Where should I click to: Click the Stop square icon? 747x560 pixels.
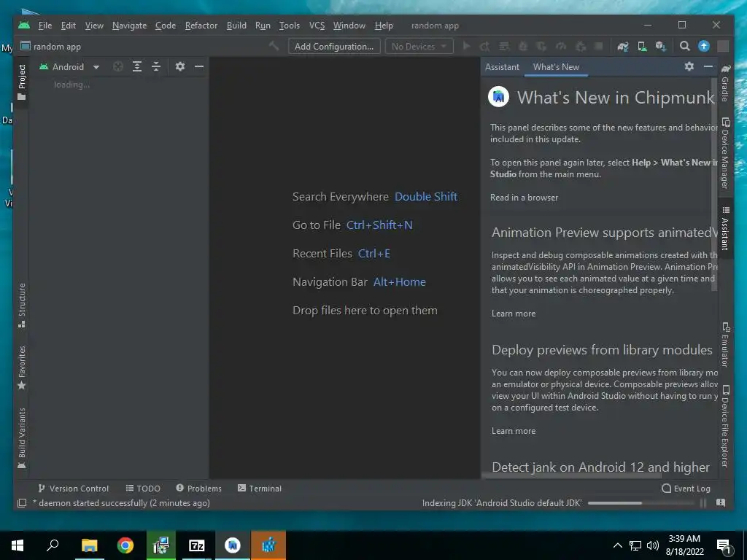599,46
